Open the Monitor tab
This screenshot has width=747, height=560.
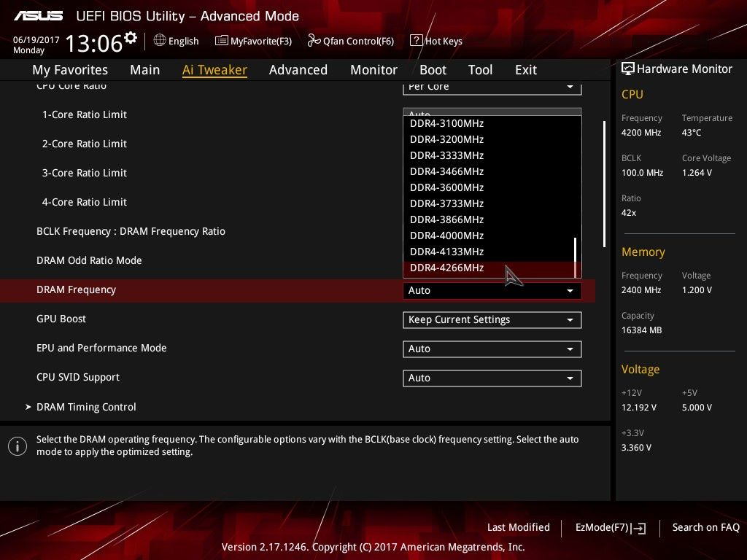pos(374,70)
